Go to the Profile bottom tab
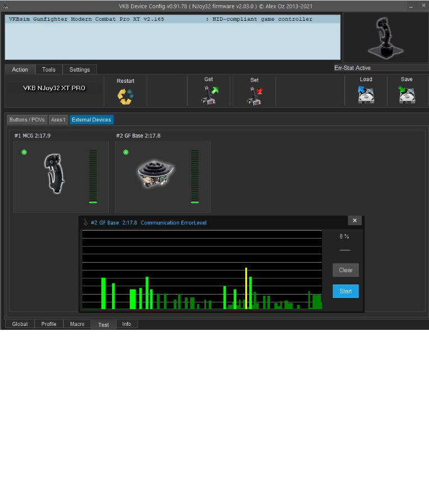This screenshot has height=504, width=429. [49, 324]
